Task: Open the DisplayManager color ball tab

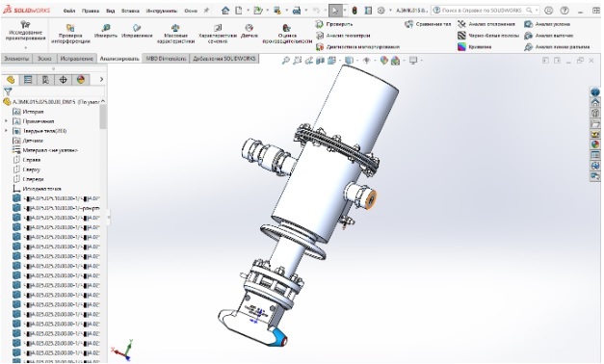Action: click(81, 80)
